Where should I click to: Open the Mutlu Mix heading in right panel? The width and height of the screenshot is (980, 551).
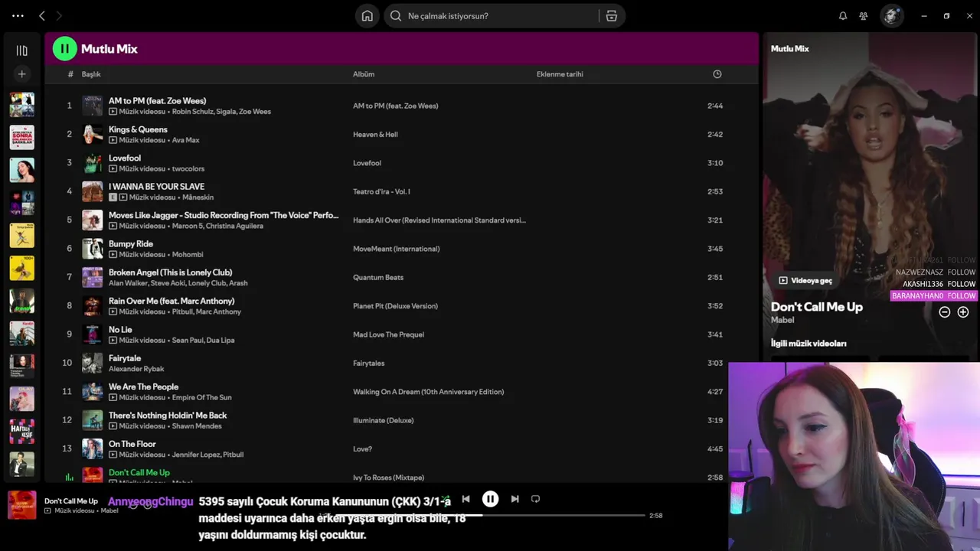789,48
